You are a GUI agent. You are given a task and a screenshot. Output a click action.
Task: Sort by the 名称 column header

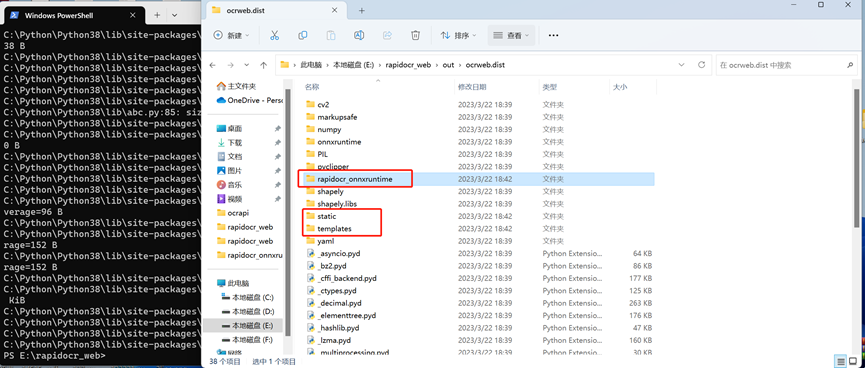click(312, 87)
